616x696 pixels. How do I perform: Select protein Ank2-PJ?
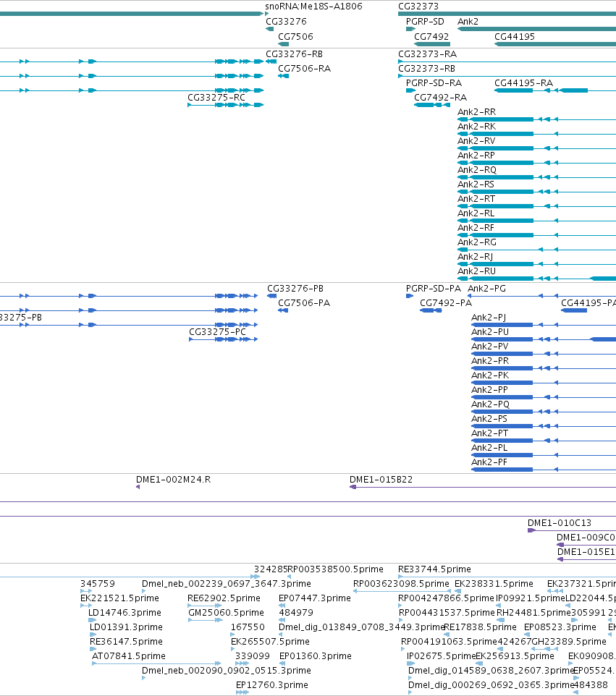point(489,318)
